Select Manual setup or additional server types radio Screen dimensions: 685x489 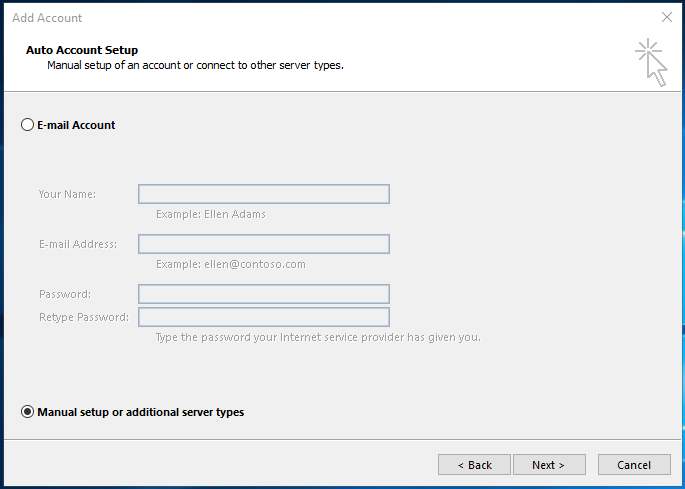point(27,412)
